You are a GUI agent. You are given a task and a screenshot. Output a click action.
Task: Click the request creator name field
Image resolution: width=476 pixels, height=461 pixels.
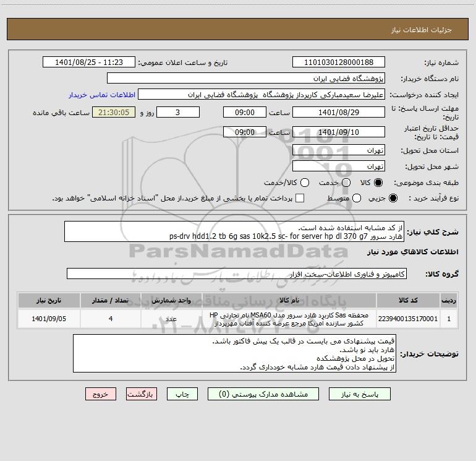tap(261, 94)
